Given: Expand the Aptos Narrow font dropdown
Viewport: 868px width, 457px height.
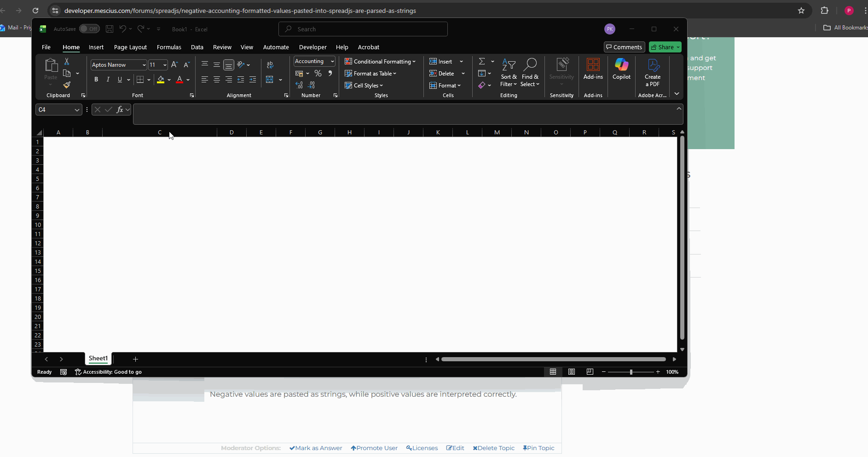Looking at the screenshot, I should point(144,65).
